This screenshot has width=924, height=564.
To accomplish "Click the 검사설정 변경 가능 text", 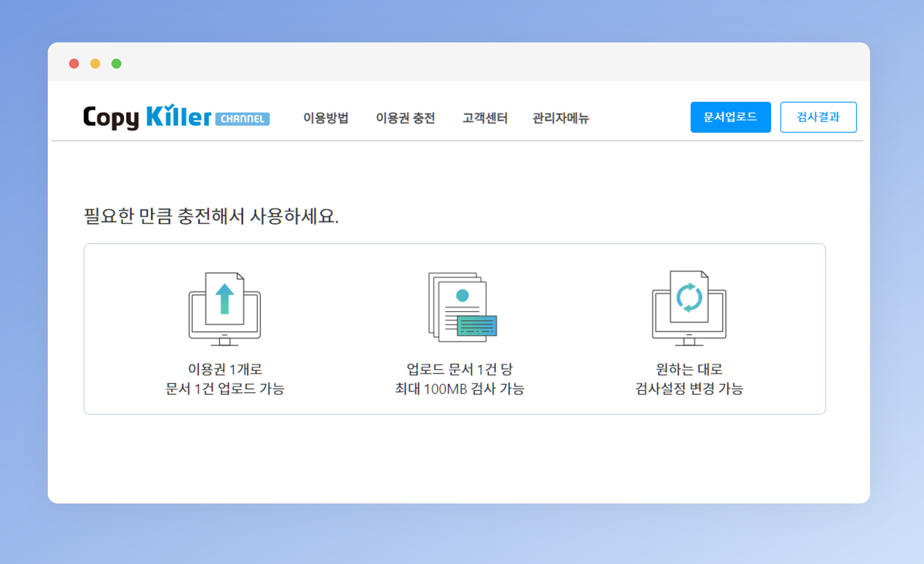I will click(689, 388).
